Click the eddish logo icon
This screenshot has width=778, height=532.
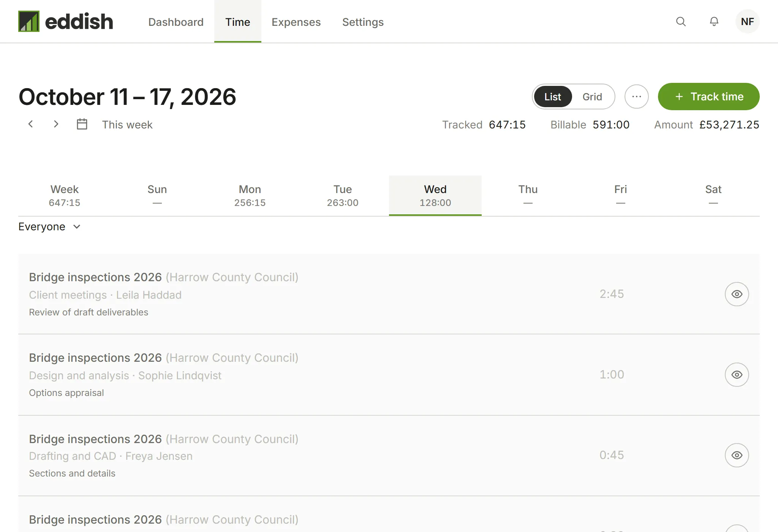pos(29,21)
